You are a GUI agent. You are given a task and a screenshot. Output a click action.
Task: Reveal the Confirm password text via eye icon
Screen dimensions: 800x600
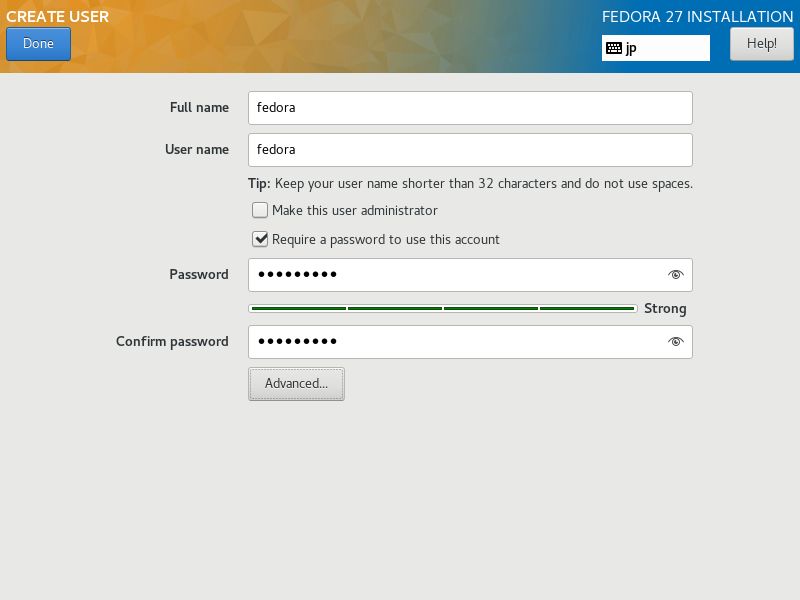[676, 342]
